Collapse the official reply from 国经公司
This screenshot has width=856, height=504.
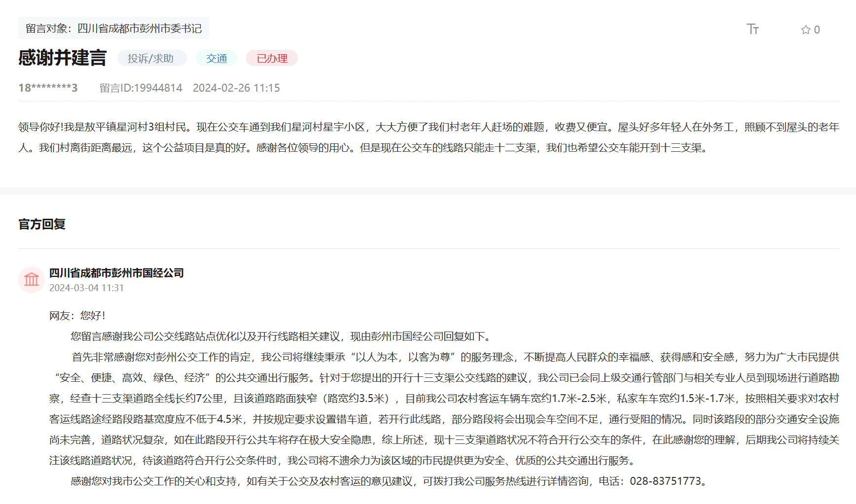116,273
